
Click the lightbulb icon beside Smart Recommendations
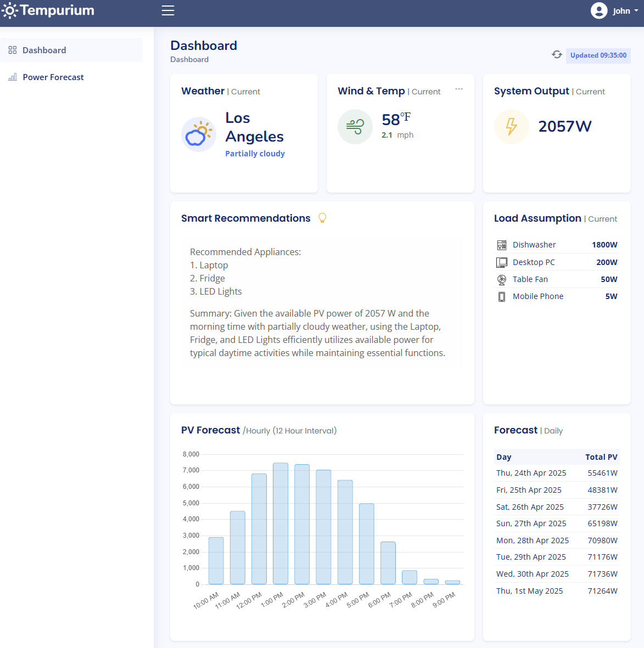[322, 218]
